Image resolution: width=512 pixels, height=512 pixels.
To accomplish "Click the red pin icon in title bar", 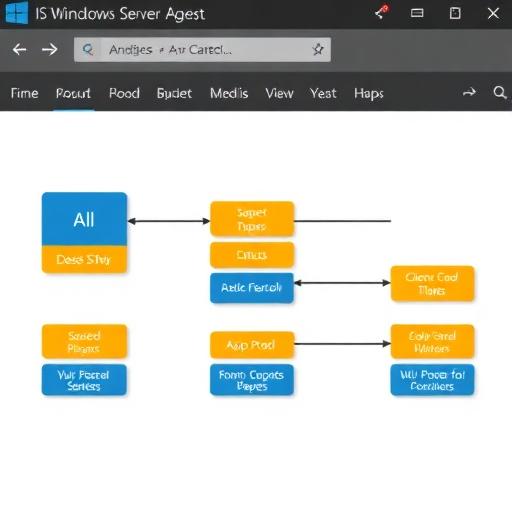I will pyautogui.click(x=382, y=12).
